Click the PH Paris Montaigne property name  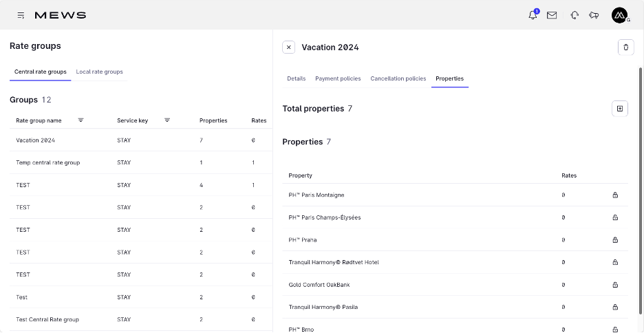(316, 195)
